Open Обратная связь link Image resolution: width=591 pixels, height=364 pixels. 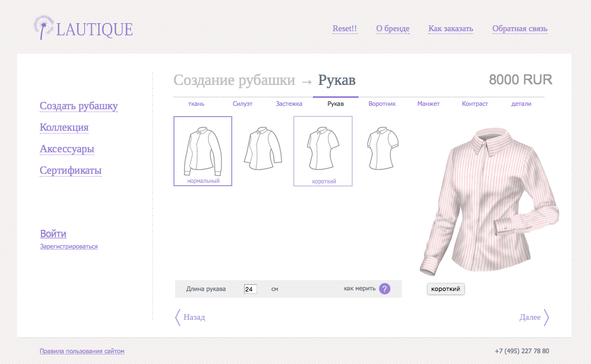point(520,29)
